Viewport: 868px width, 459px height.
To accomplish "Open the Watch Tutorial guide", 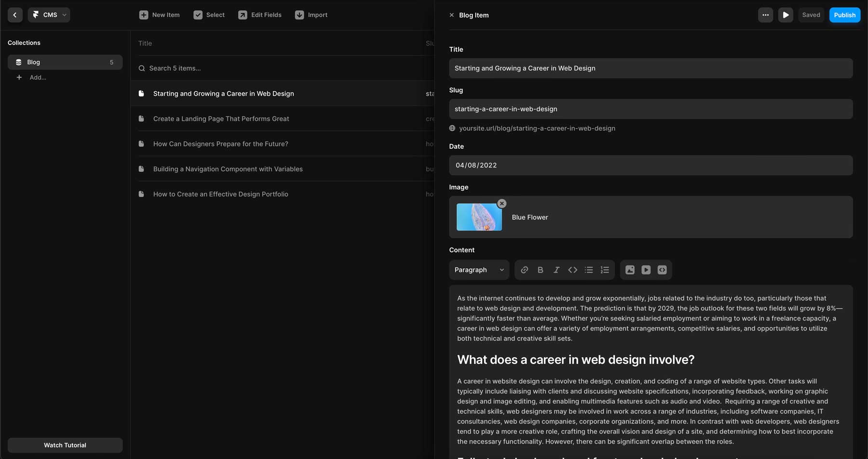I will (65, 445).
